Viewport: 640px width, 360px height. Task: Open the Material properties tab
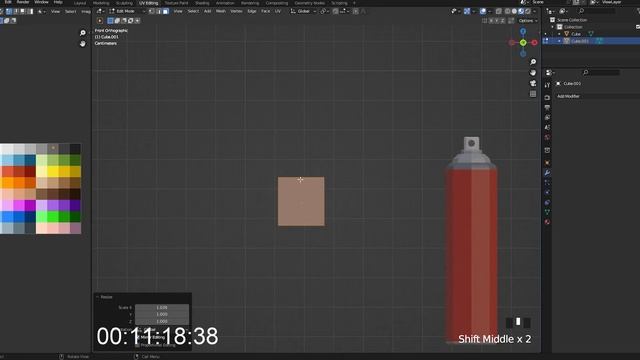pos(547,222)
